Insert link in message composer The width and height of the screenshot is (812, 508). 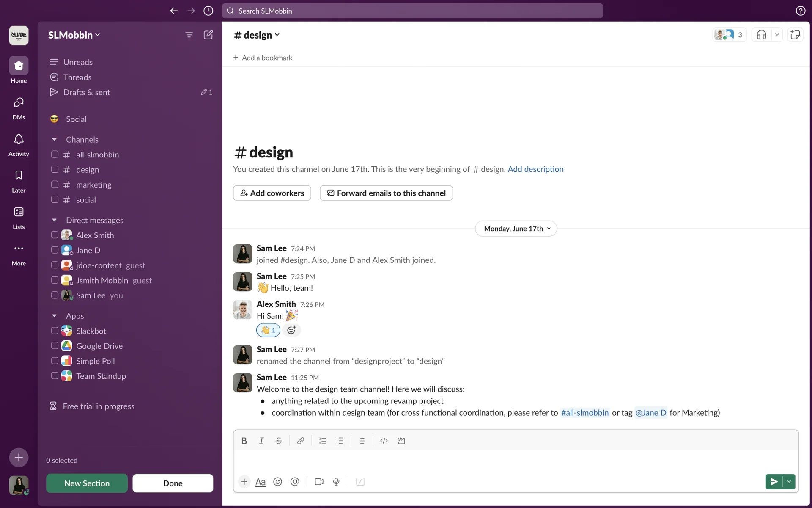(x=300, y=441)
